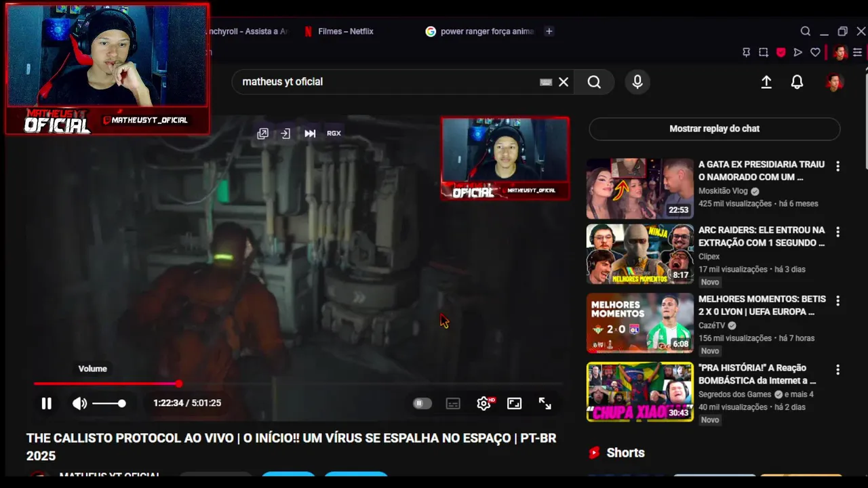
Task: Open YouTube notifications bell
Action: pos(797,82)
